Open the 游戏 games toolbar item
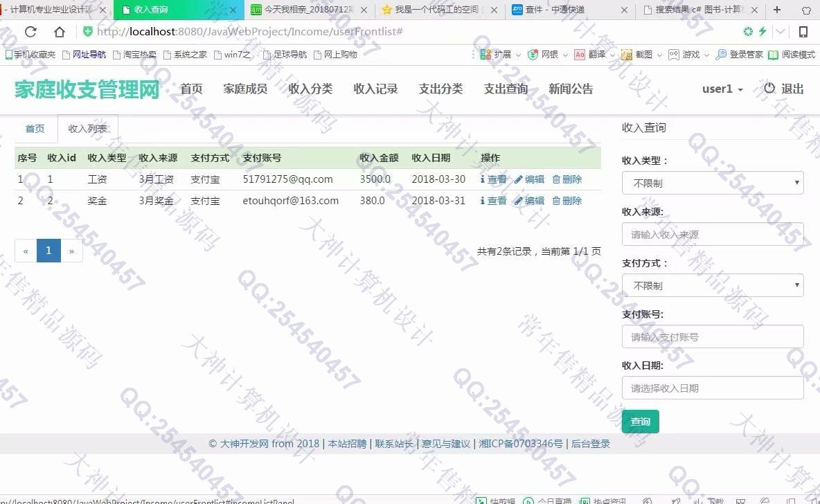The height and width of the screenshot is (504, 820). tap(684, 55)
